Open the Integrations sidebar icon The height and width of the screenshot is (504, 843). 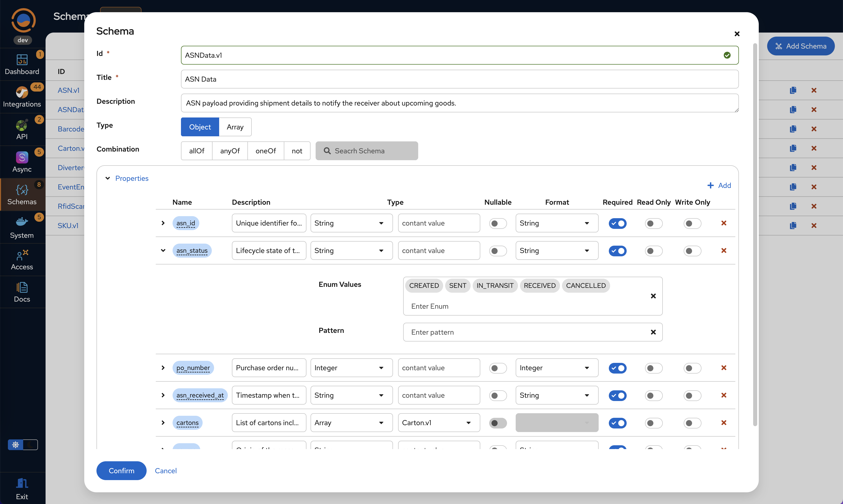click(x=22, y=93)
